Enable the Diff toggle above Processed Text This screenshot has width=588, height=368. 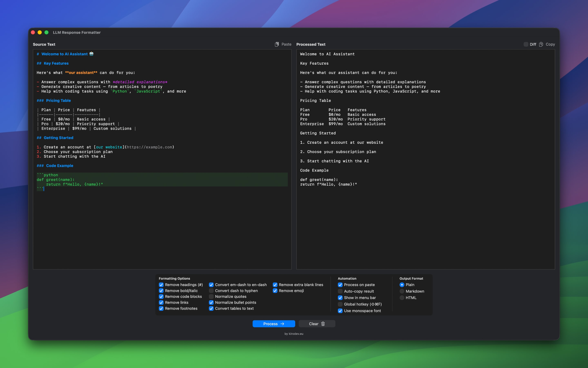pyautogui.click(x=526, y=44)
